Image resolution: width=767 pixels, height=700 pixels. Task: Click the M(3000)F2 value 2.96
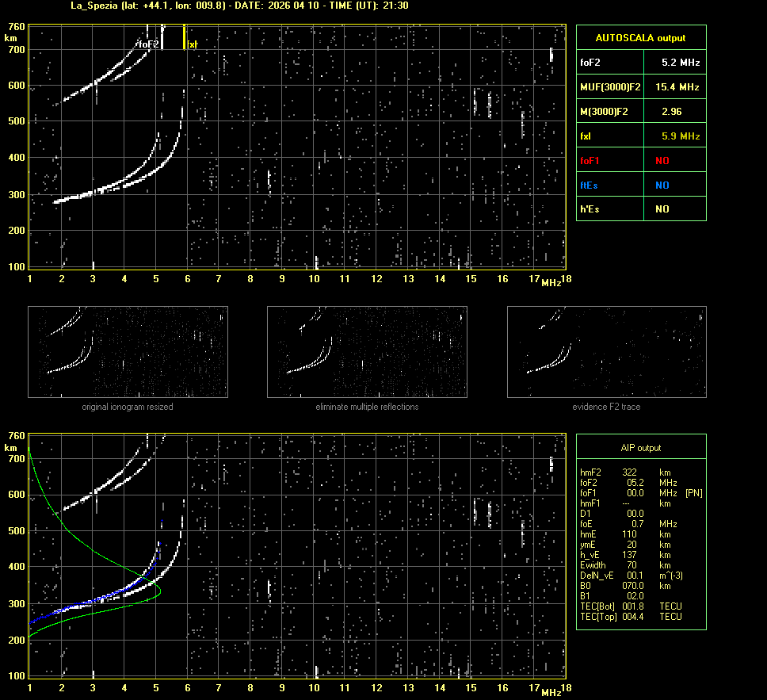[671, 112]
